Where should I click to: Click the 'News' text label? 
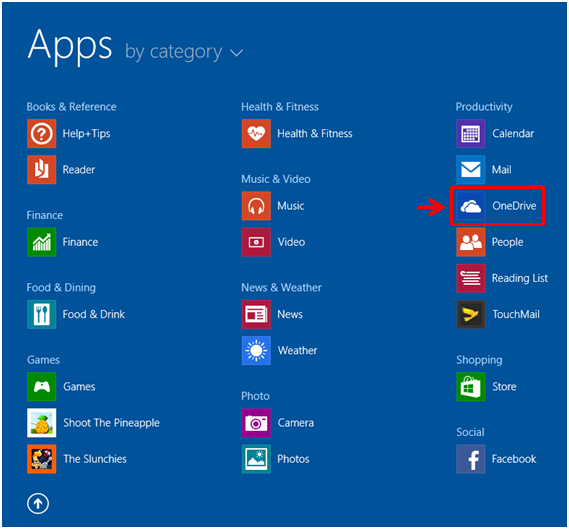tap(290, 314)
